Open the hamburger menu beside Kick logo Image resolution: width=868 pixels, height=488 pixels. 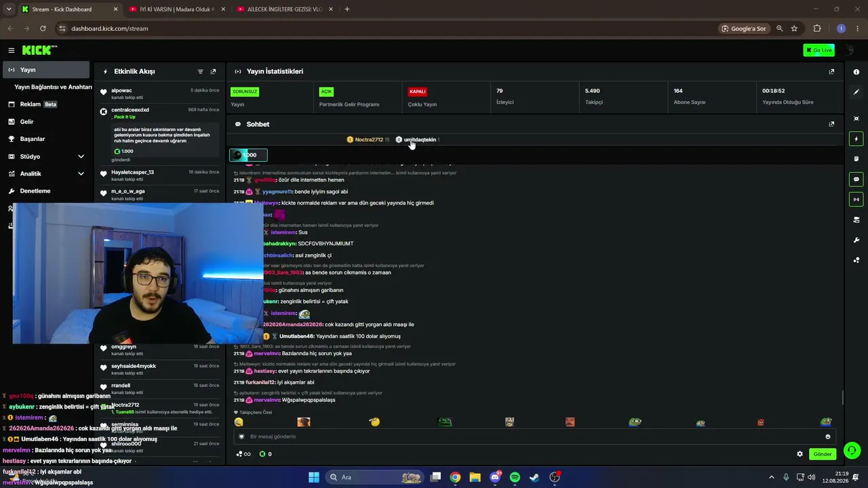12,50
